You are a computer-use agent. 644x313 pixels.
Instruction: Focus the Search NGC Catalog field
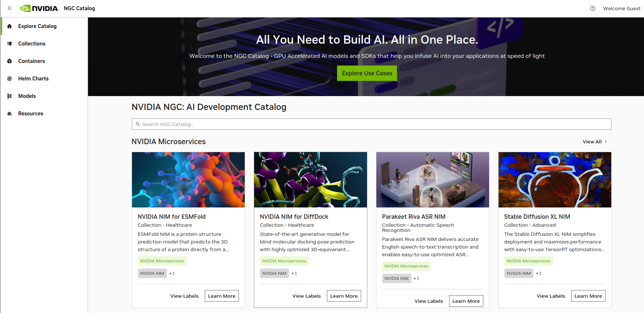coord(371,124)
